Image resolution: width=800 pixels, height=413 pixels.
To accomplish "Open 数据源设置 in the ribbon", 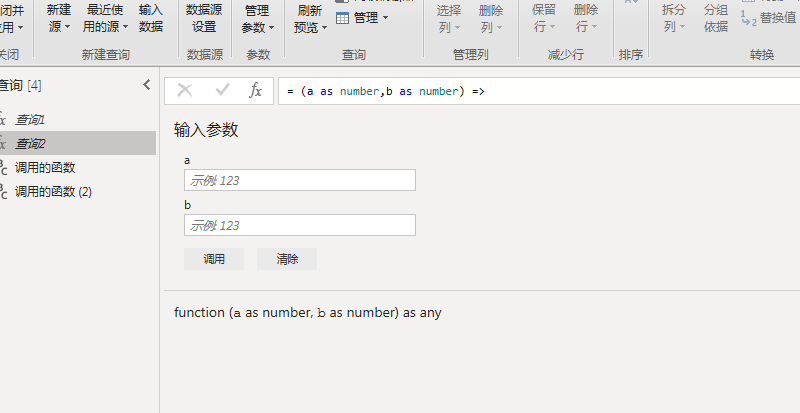I will (204, 18).
